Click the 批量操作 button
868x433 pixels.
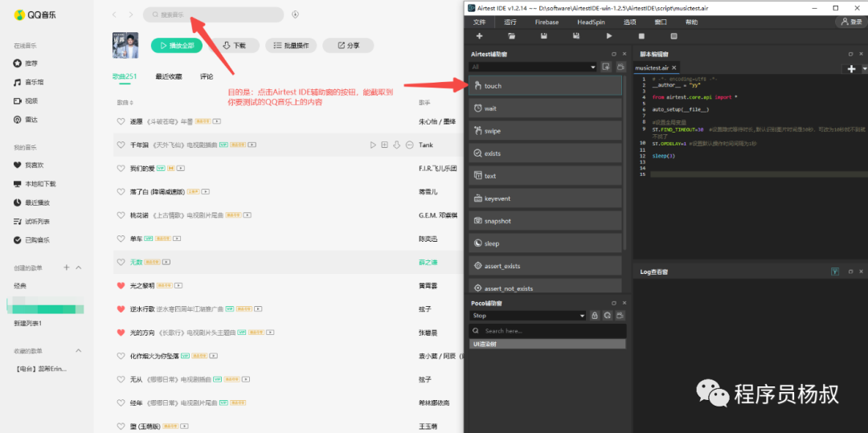(291, 45)
